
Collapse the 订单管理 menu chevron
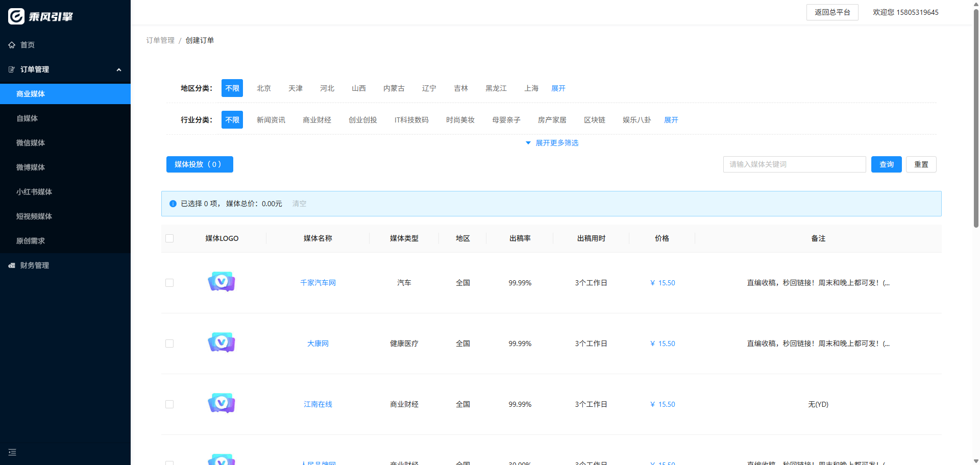pos(119,69)
